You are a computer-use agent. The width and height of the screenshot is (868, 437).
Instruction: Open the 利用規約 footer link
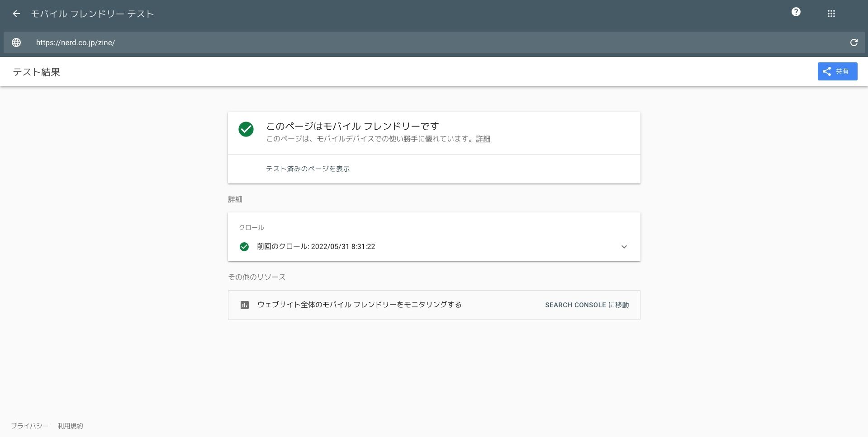[70, 426]
